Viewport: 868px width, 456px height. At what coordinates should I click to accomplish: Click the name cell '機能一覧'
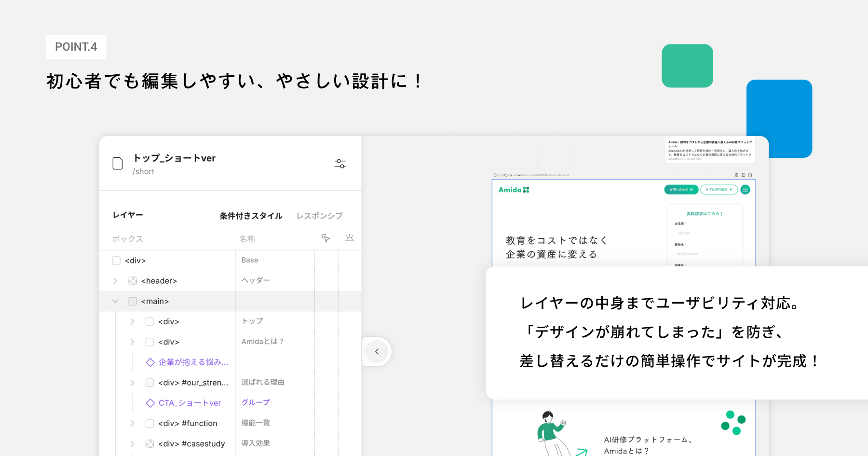click(256, 423)
